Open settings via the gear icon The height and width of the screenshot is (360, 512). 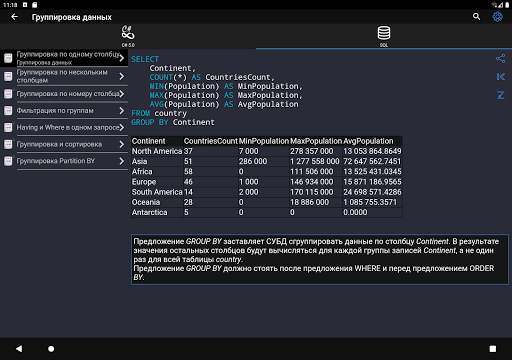pos(497,16)
